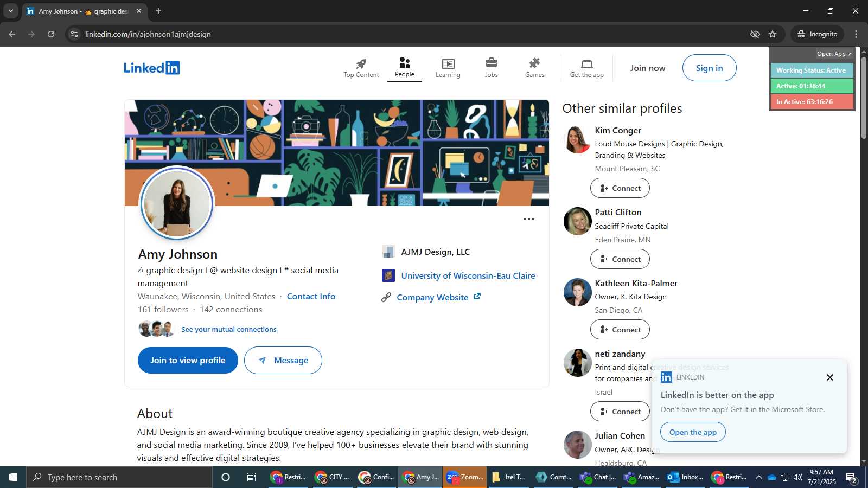Screen dimensions: 868x488
Task: Connect with Kim Conger
Action: click(620, 188)
